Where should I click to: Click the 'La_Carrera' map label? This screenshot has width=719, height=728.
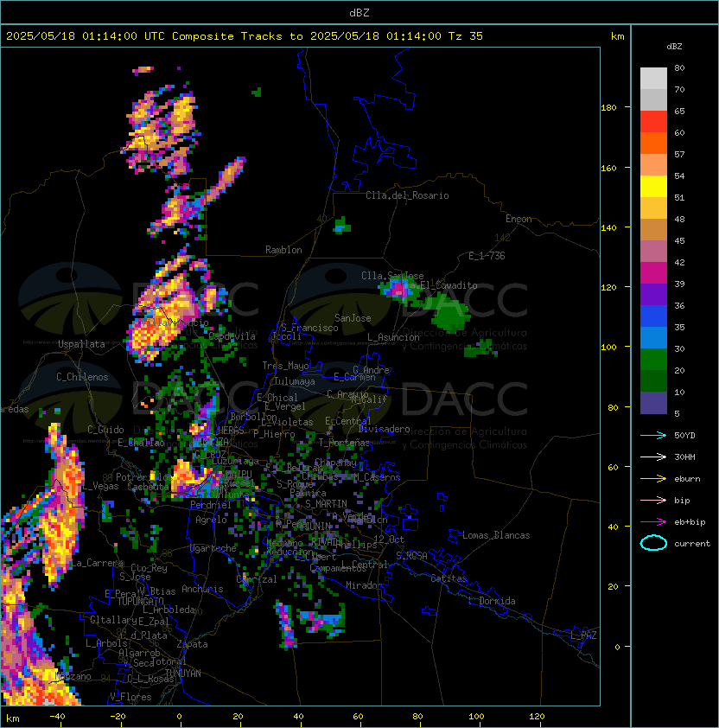click(97, 563)
